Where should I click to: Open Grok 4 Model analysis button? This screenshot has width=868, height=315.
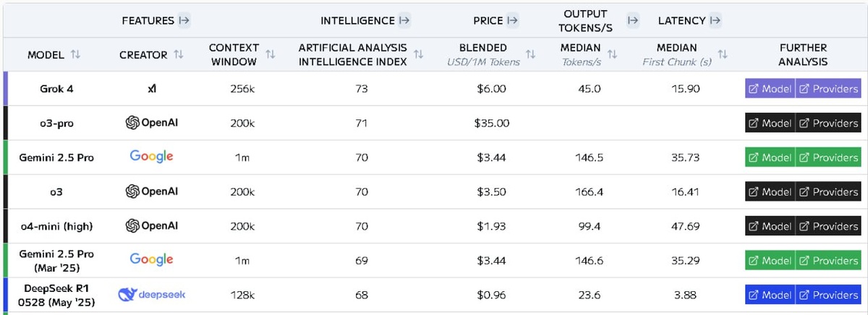[770, 88]
